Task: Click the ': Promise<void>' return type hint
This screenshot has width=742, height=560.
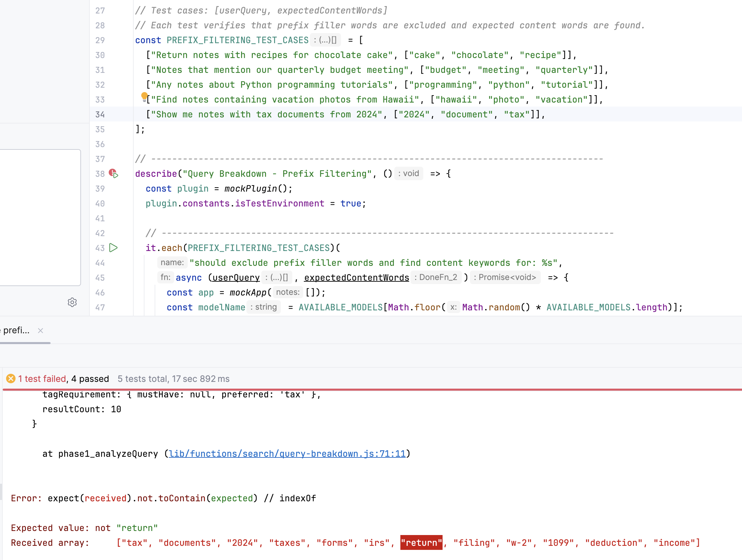Action: tap(505, 277)
